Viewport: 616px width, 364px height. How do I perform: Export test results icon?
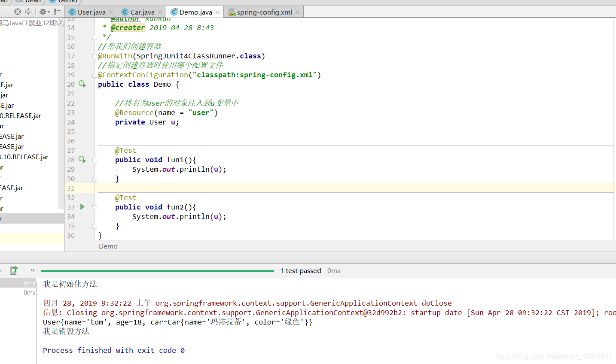pos(14,270)
